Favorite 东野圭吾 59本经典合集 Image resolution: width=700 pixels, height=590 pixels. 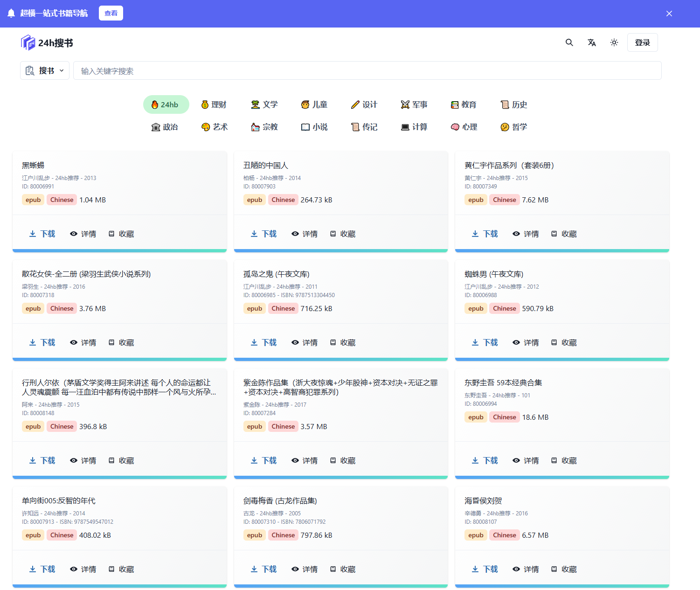pos(564,460)
